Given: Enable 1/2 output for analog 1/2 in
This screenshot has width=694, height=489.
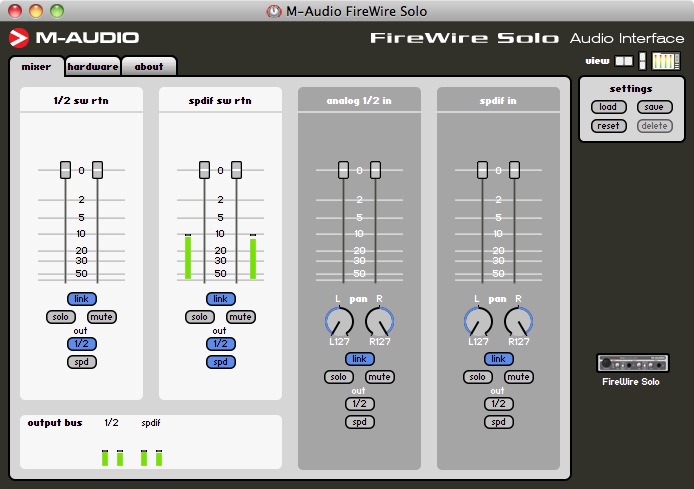Looking at the screenshot, I should tap(359, 404).
